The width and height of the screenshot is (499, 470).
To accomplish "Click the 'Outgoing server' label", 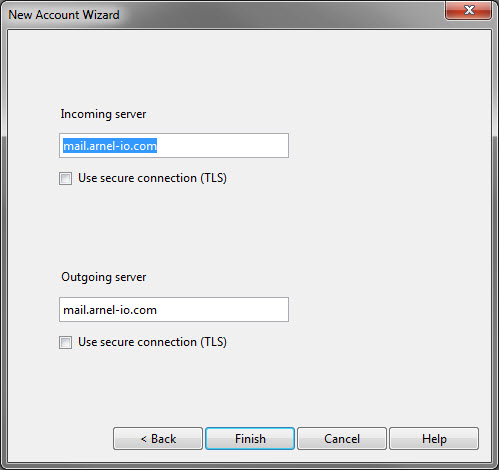I will click(104, 277).
